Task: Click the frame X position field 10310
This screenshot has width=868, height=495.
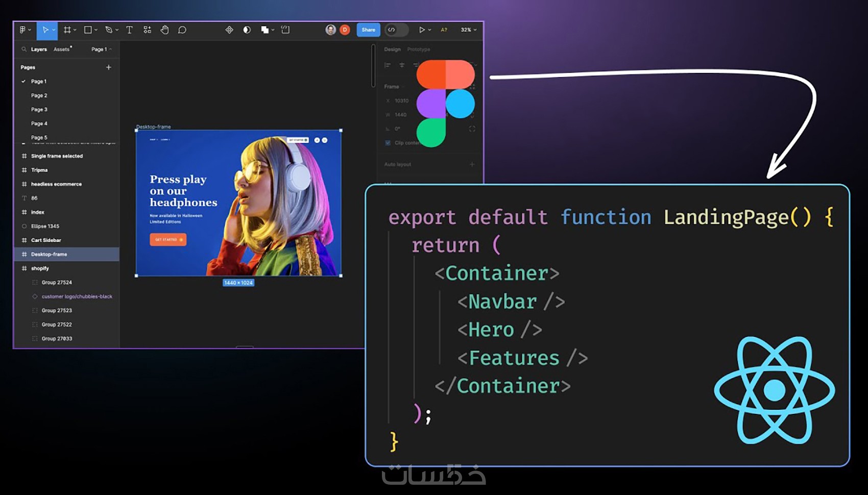Action: tap(401, 101)
